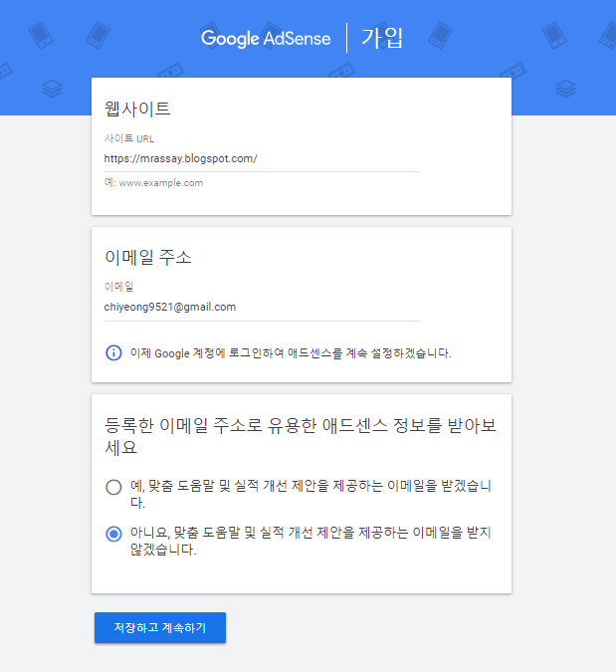Image resolution: width=616 pixels, height=672 pixels.
Task: Click the '이제 Google 계정에 로그인하여' notice text
Action: tap(291, 353)
